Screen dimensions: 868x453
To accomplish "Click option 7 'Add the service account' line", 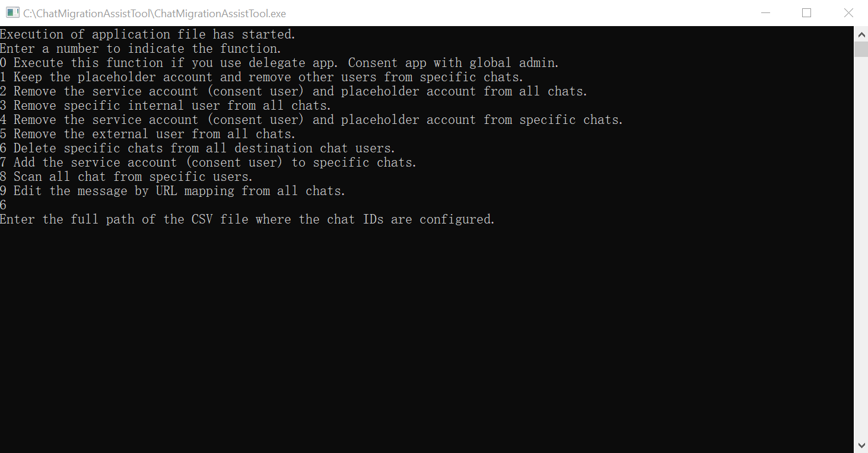I will pyautogui.click(x=208, y=162).
